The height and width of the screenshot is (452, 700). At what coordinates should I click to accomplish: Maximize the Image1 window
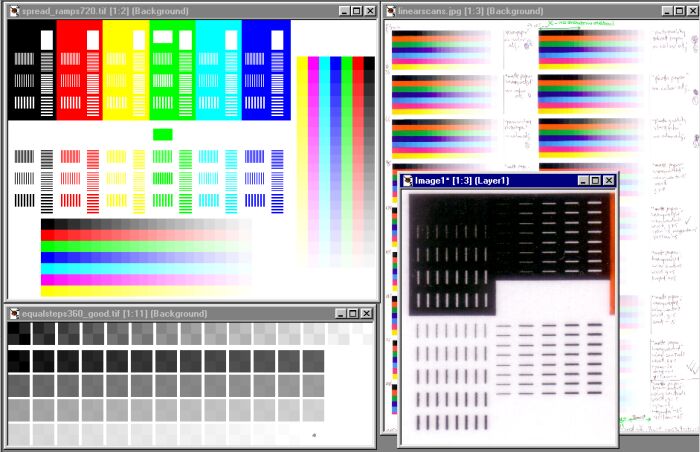[x=593, y=180]
